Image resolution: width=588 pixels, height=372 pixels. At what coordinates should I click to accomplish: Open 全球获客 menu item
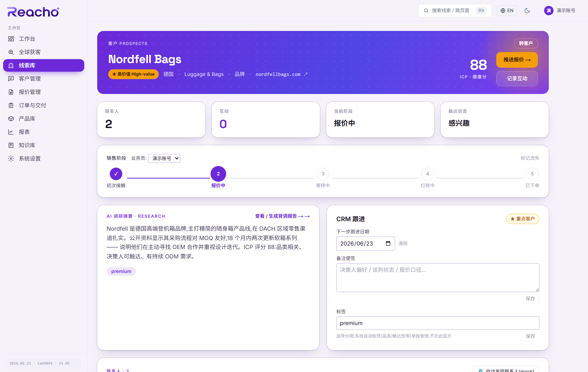pos(44,52)
